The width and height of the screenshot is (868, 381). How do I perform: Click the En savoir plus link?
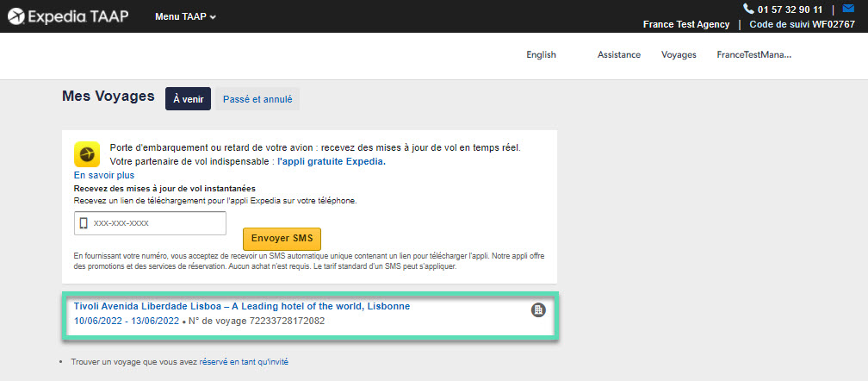point(104,176)
